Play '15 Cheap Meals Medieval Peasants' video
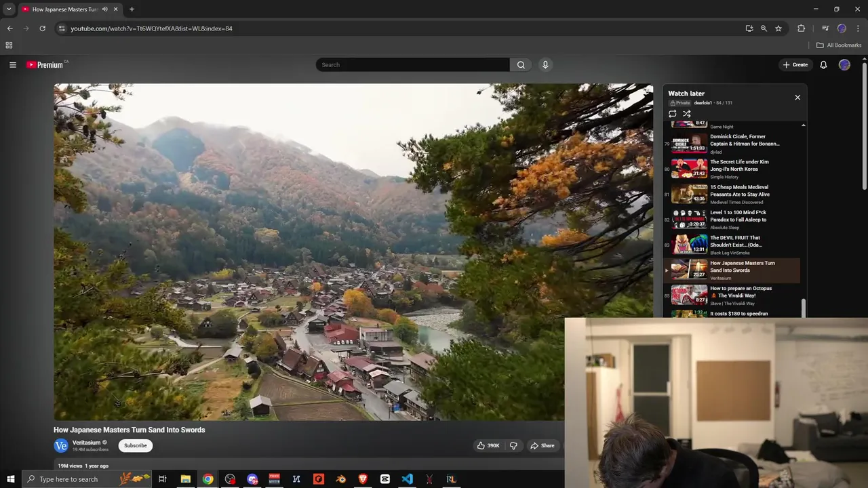Image resolution: width=868 pixels, height=488 pixels. pos(732,194)
